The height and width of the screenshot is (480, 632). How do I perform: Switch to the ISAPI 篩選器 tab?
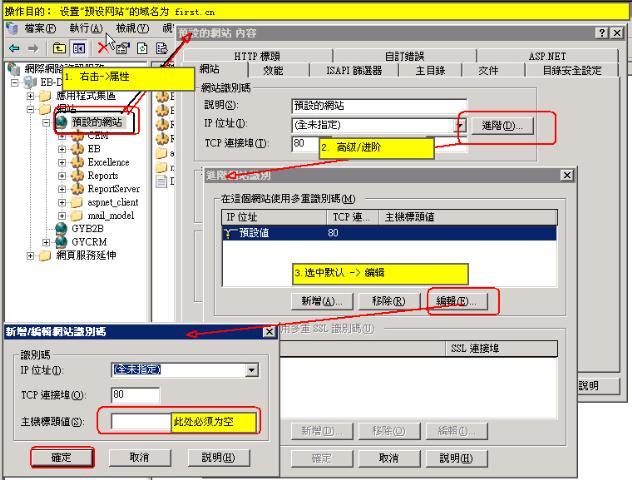point(354,71)
